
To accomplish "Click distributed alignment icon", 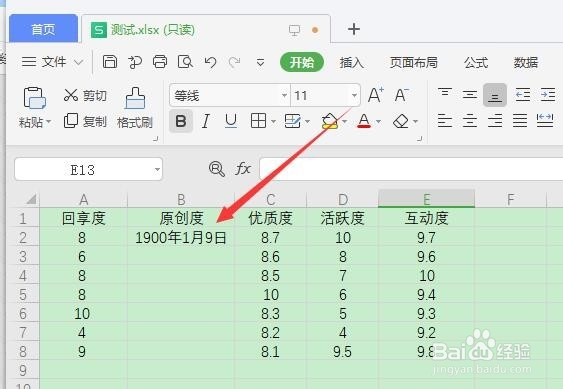I will click(545, 121).
